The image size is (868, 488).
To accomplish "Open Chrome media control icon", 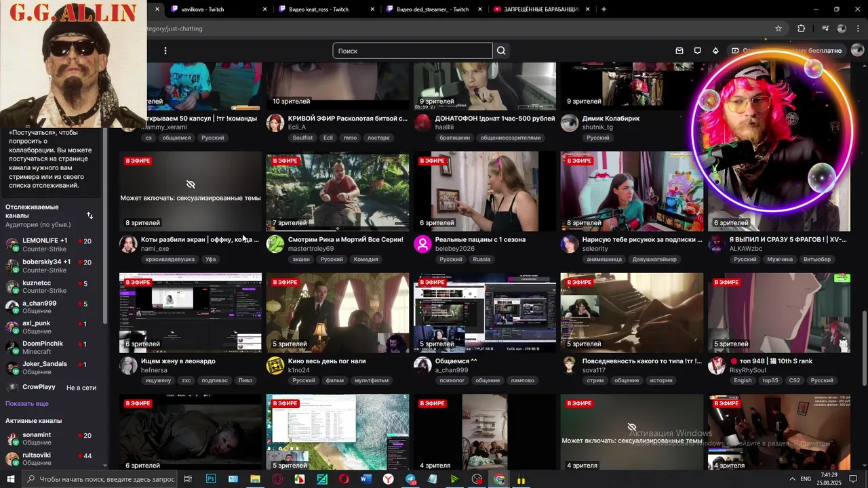I will tap(825, 28).
